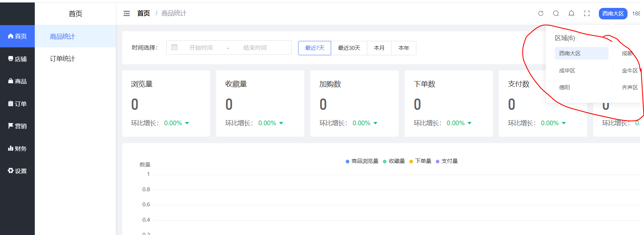This screenshot has height=235, width=644.
Task: Open notifications via the bell icon
Action: (x=571, y=13)
